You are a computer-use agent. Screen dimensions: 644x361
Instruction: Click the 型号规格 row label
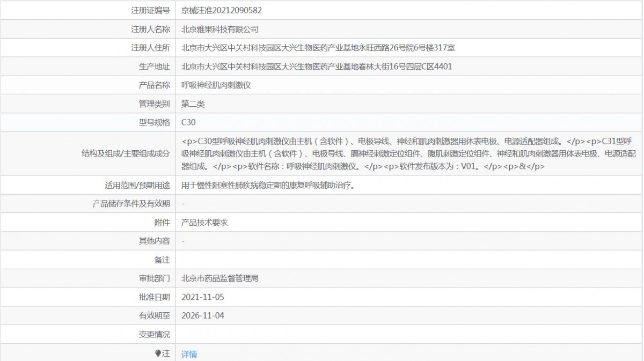154,122
